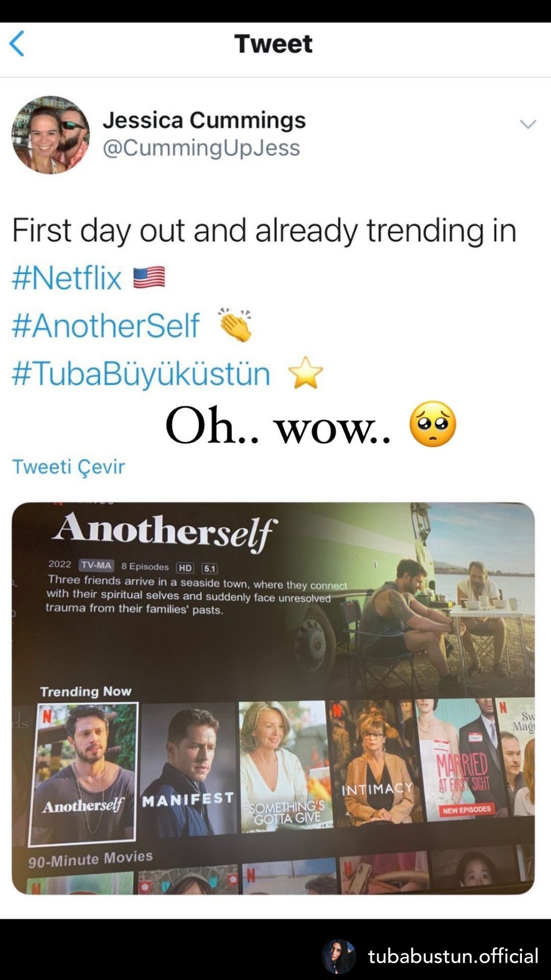This screenshot has width=551, height=980.
Task: Select the Manifest poster thumbnail
Action: click(188, 770)
